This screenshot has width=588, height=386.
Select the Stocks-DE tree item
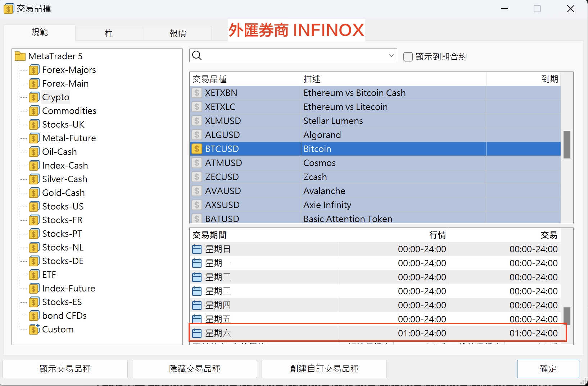click(x=63, y=261)
